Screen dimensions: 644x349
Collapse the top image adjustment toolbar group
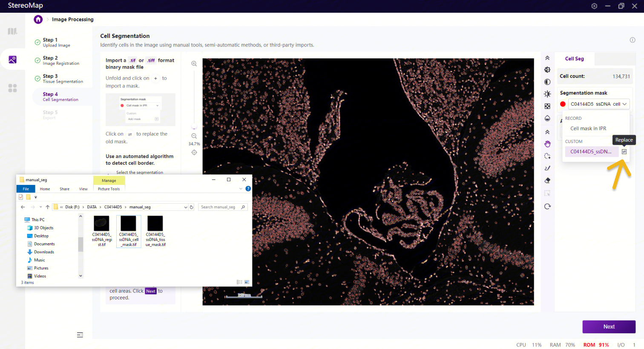click(x=547, y=58)
